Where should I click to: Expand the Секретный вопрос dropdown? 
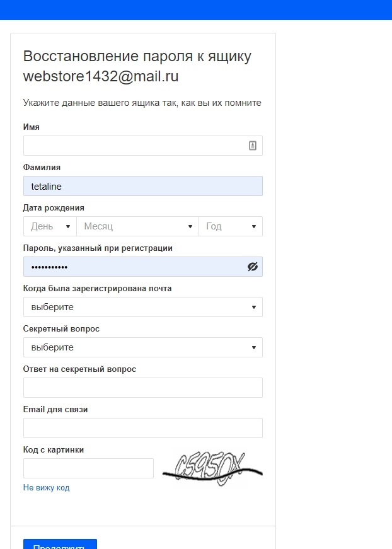(x=143, y=347)
